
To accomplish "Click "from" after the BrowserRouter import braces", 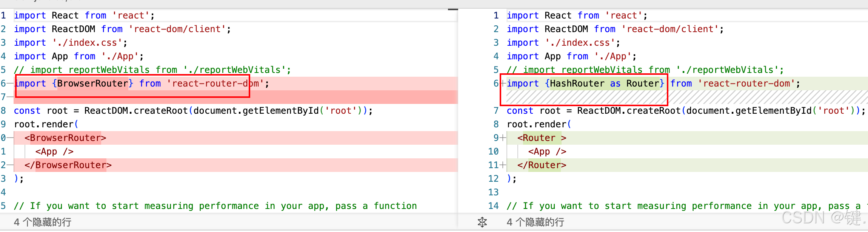I will coord(150,84).
